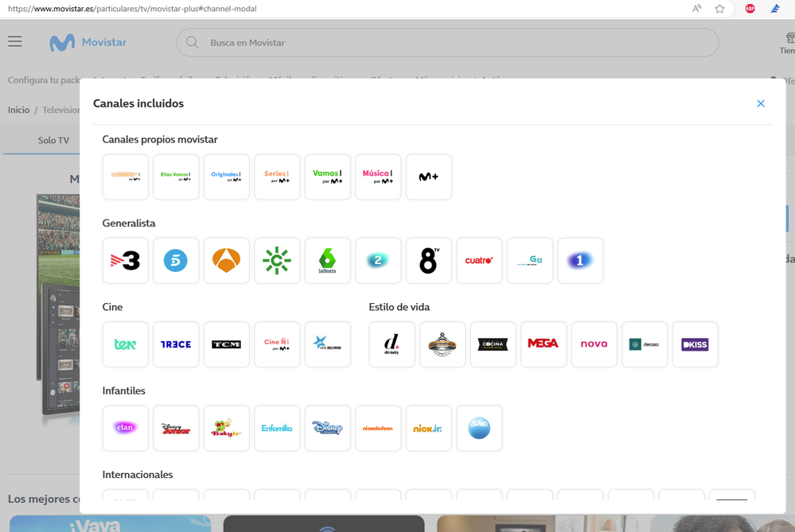Go to the Movistar home logo
795x532 pixels.
click(88, 42)
